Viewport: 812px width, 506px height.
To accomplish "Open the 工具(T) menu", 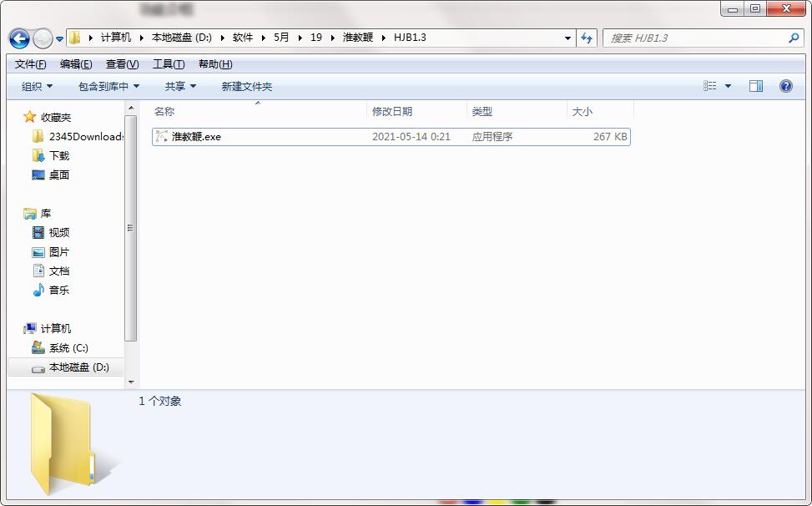I will pos(169,64).
